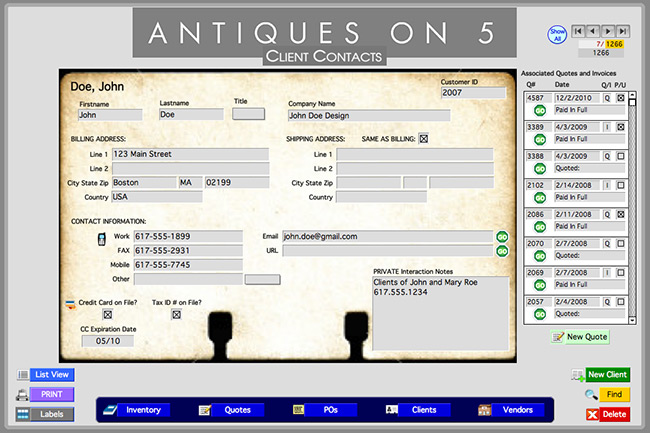Click green GO button for quote 2057
This screenshot has height=433, width=650.
540,314
